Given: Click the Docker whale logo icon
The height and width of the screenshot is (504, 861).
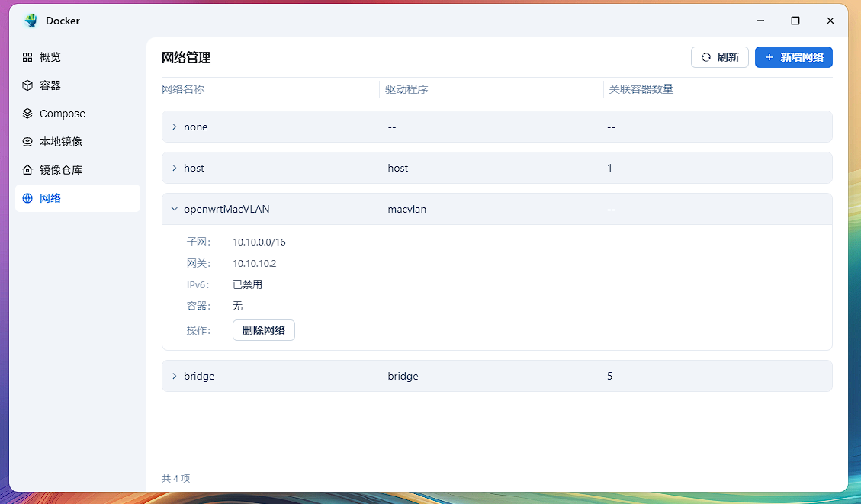Looking at the screenshot, I should 31,21.
